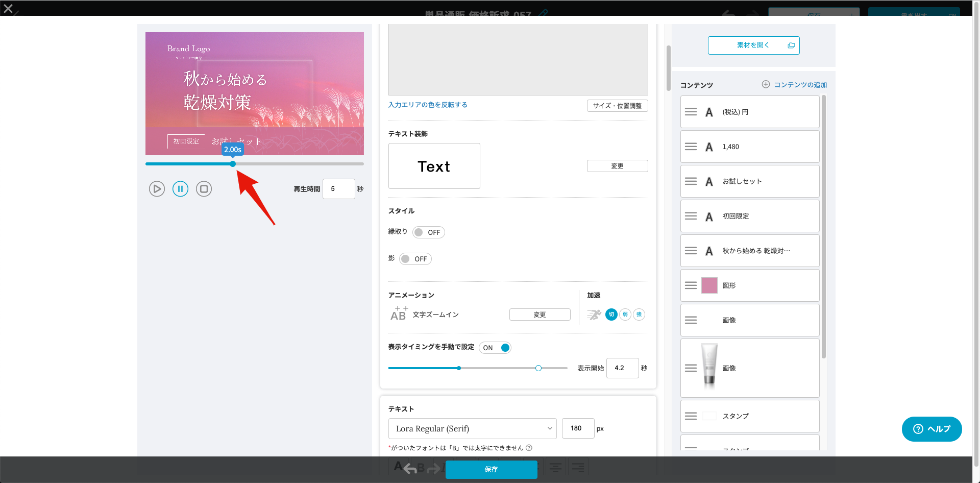Click text A icon of お試しセット row
The width and height of the screenshot is (980, 483).
tap(709, 182)
